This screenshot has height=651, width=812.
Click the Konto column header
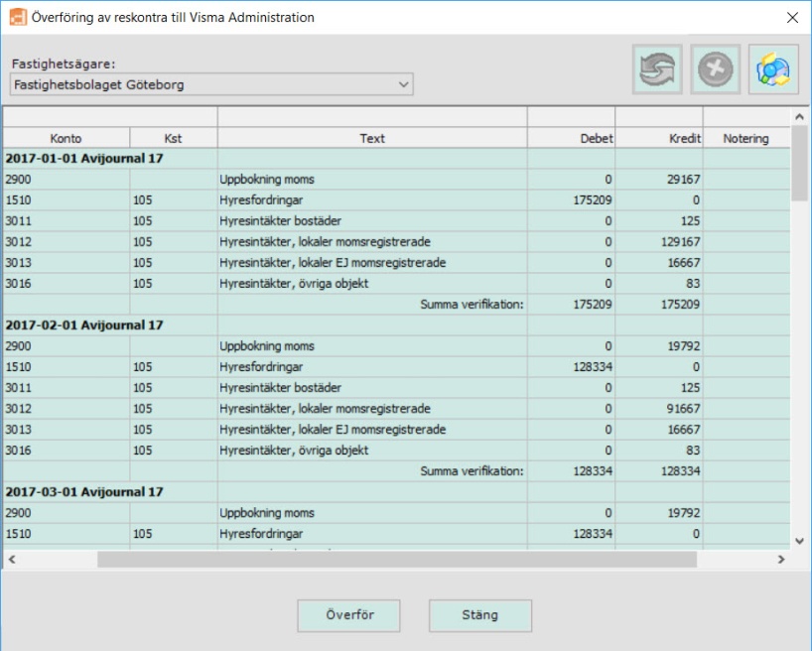coord(66,138)
